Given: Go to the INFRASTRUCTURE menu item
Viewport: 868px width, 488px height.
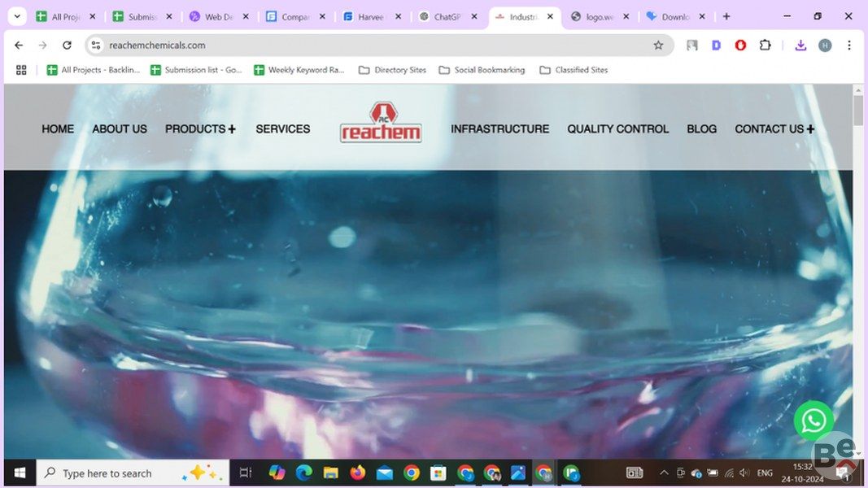Looking at the screenshot, I should click(x=499, y=129).
